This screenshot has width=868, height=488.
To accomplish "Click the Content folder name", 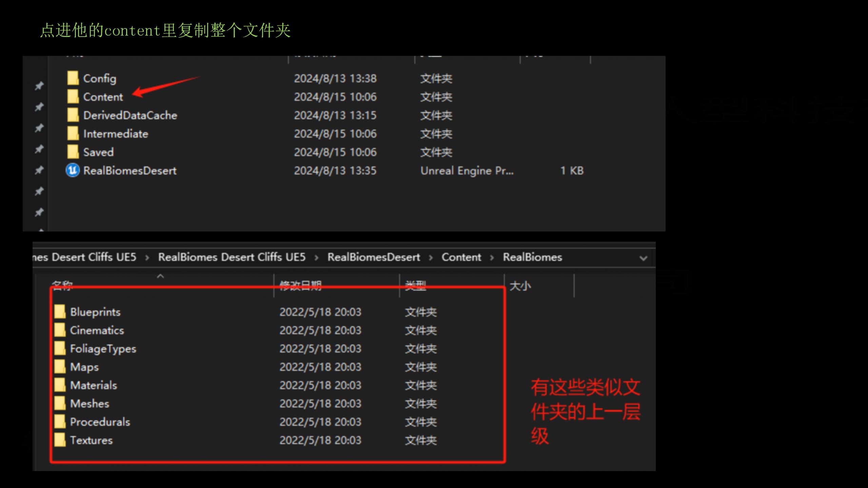I will [103, 97].
